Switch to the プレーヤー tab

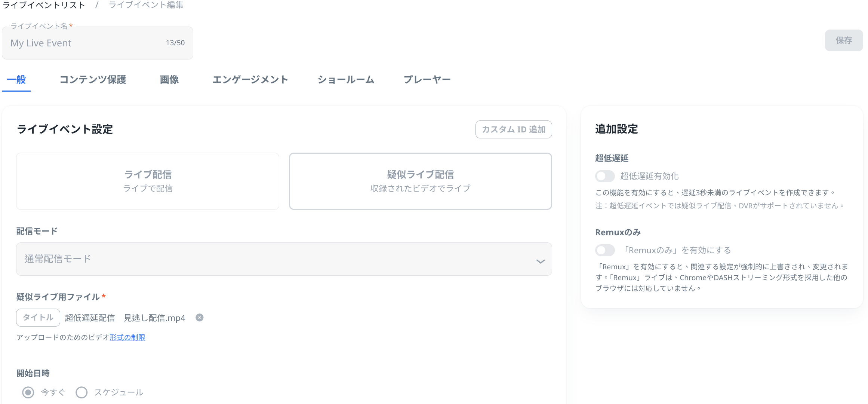[x=427, y=80]
